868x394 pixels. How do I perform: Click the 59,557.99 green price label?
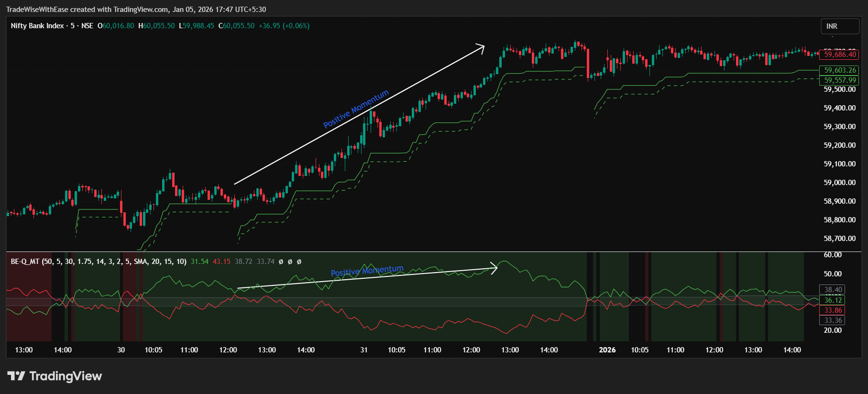[x=840, y=80]
